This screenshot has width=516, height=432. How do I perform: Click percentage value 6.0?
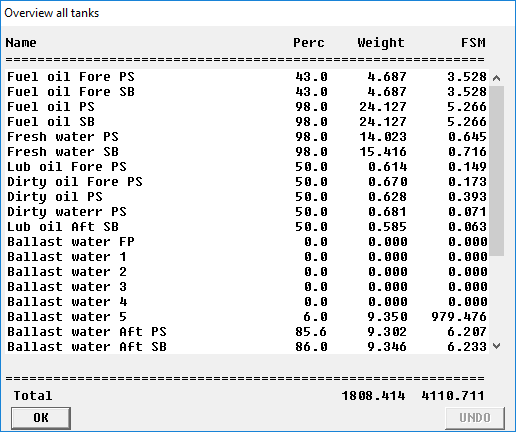point(315,317)
